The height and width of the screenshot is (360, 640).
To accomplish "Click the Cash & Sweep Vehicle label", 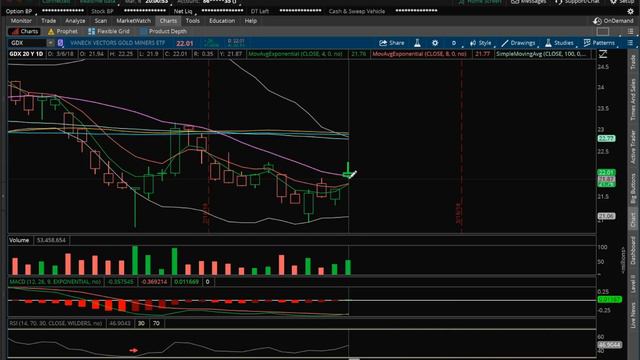I will [x=357, y=11].
